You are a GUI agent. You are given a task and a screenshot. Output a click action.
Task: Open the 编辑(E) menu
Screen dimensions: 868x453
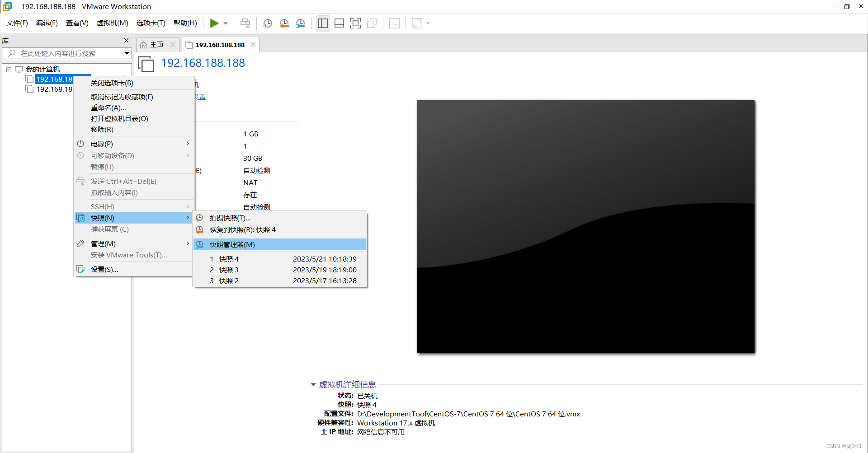(47, 23)
